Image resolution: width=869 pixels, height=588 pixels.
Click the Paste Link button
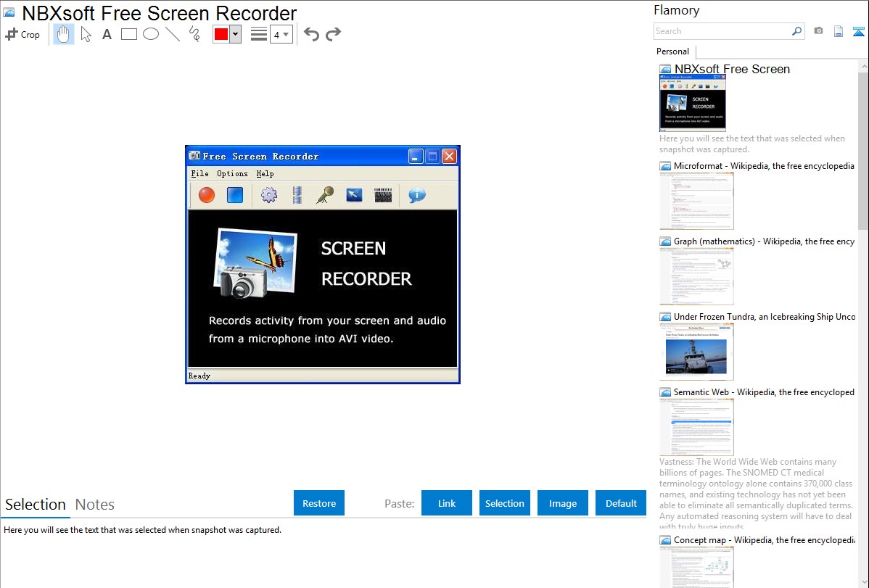447,503
